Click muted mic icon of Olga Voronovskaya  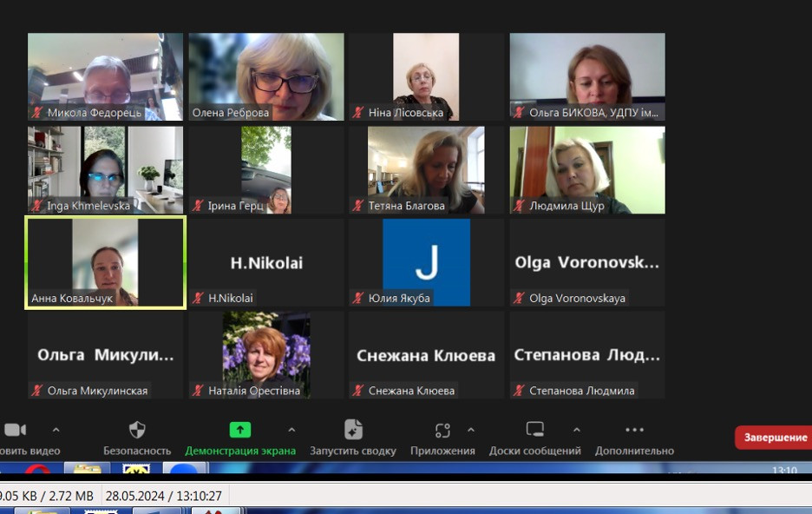[x=519, y=298]
